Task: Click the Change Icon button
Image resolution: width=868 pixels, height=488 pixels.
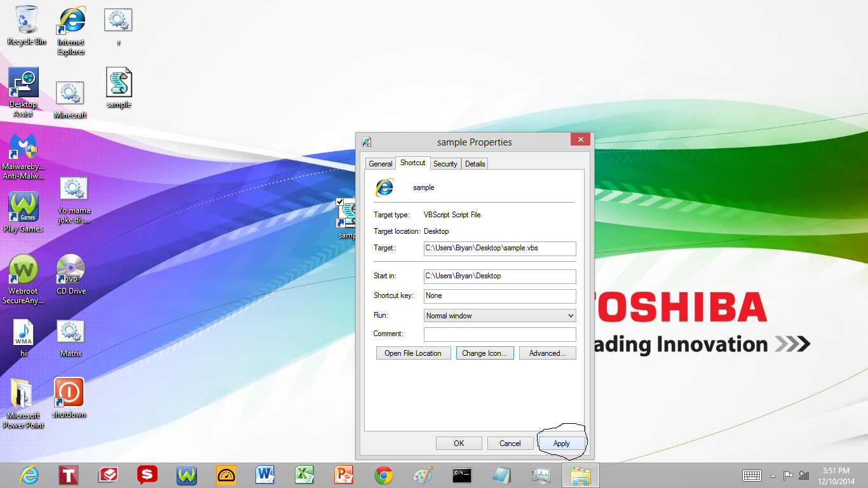Action: point(485,353)
